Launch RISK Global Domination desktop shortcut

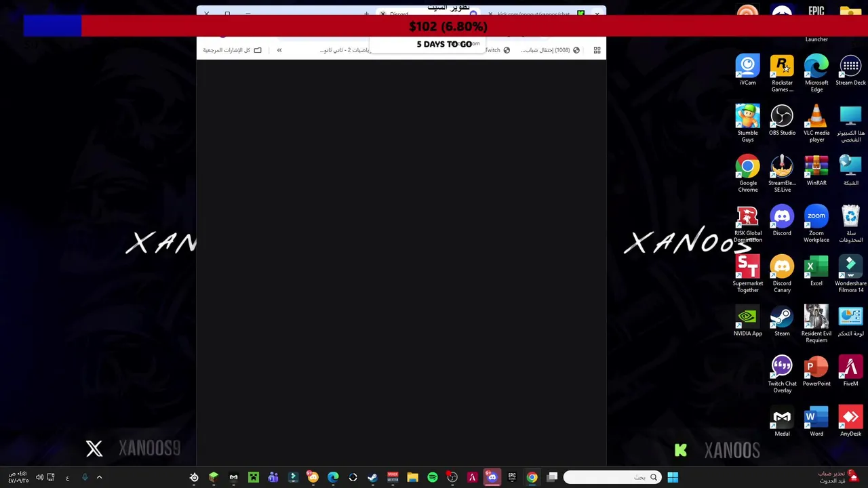coord(747,224)
